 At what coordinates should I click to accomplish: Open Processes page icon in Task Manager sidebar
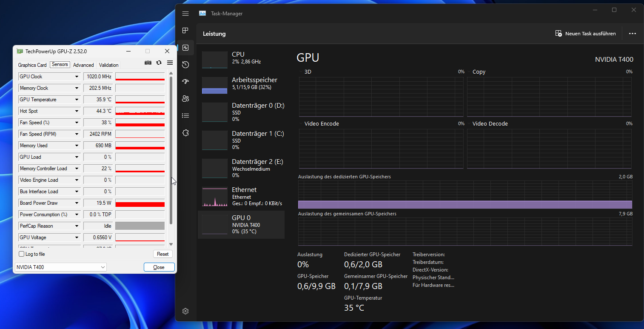[185, 31]
